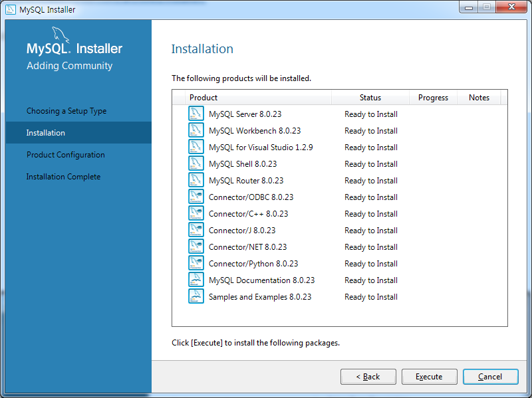Click the MySQL Workbench 8.0.23 product icon
532x398 pixels.
pyautogui.click(x=196, y=130)
